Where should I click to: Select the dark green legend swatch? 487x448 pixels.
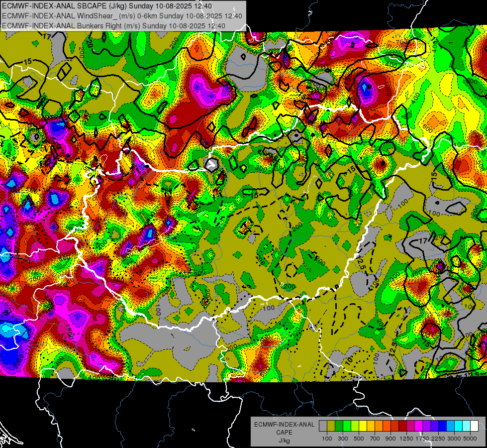point(339,426)
